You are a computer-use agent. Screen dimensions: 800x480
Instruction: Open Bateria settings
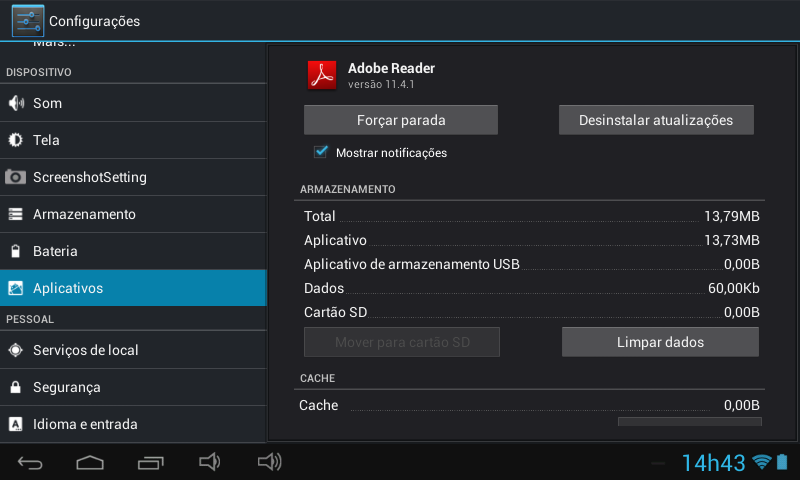[x=133, y=251]
